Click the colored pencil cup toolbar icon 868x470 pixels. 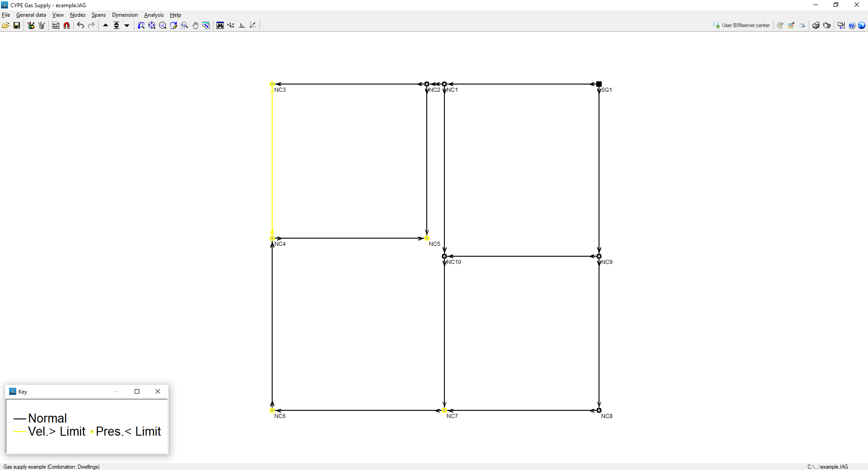31,25
